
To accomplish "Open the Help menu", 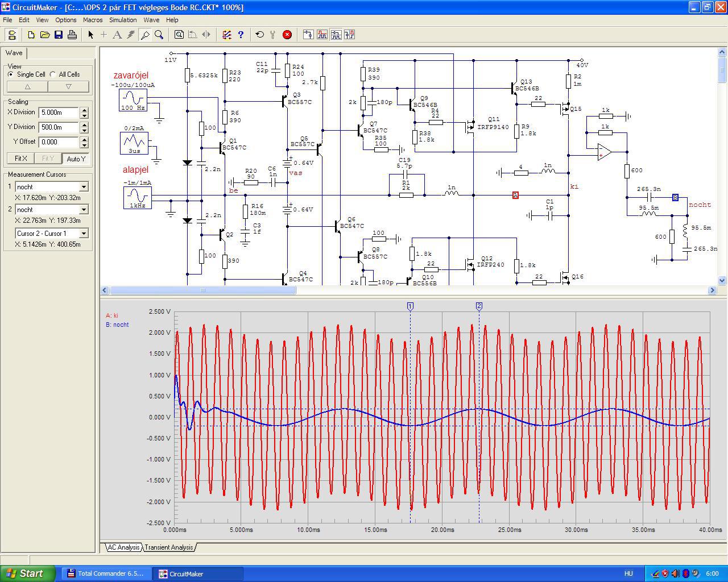I will click(x=172, y=20).
